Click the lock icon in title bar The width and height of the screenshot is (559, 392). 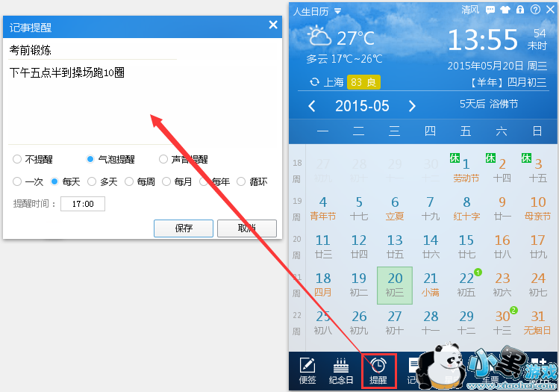[520, 10]
